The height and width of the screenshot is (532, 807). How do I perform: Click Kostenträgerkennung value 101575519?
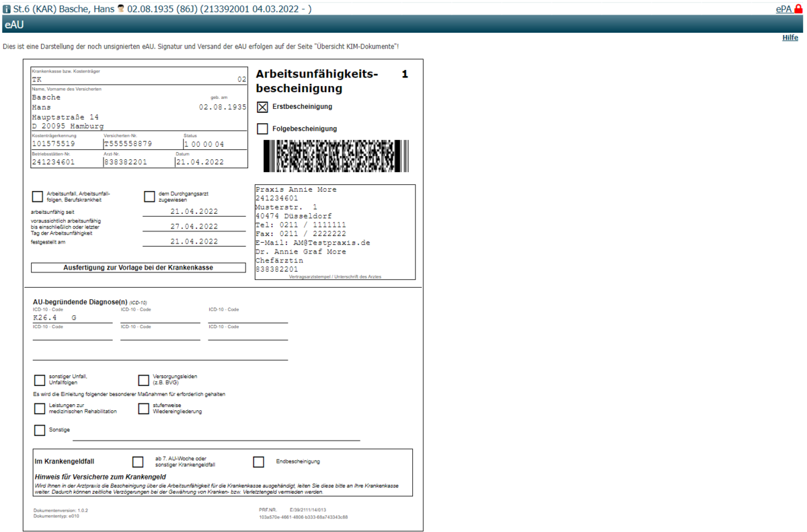coord(53,144)
